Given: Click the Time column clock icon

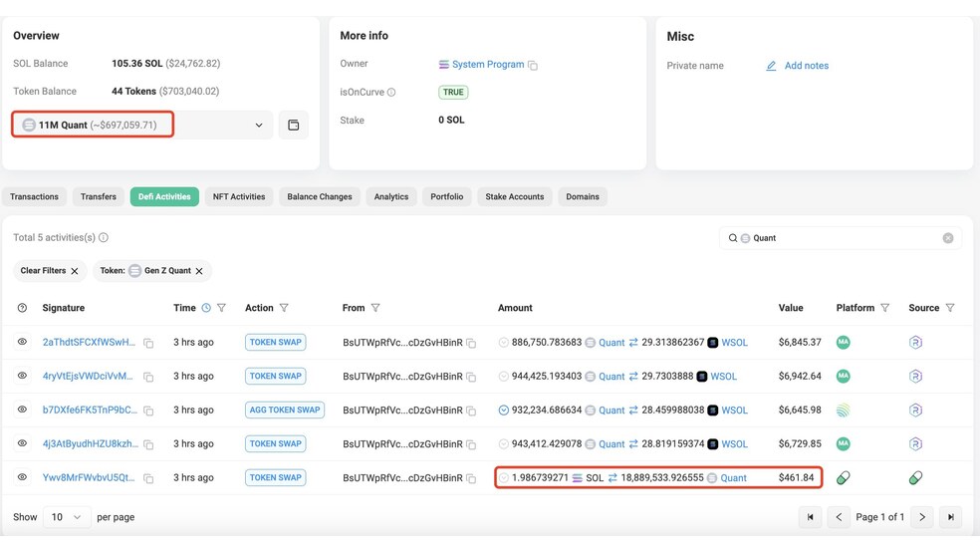Looking at the screenshot, I should (x=206, y=308).
